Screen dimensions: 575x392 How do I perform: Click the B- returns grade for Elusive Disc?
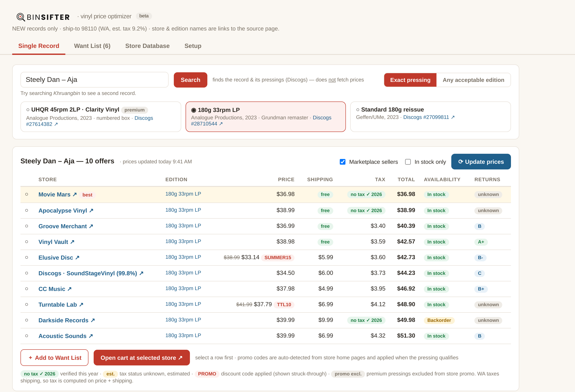[x=480, y=258]
